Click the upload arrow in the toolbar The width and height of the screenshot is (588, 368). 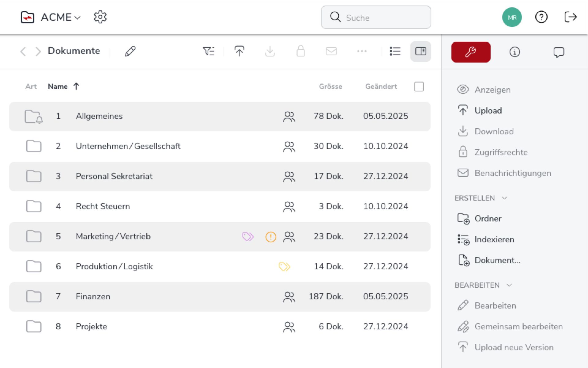coord(239,51)
